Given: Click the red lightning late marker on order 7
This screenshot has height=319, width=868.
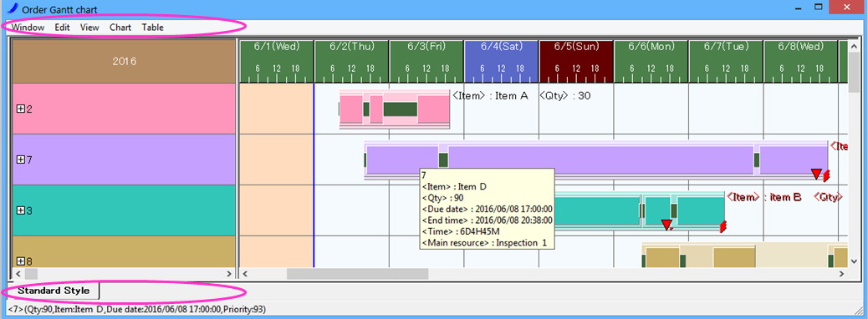Looking at the screenshot, I should (826, 176).
